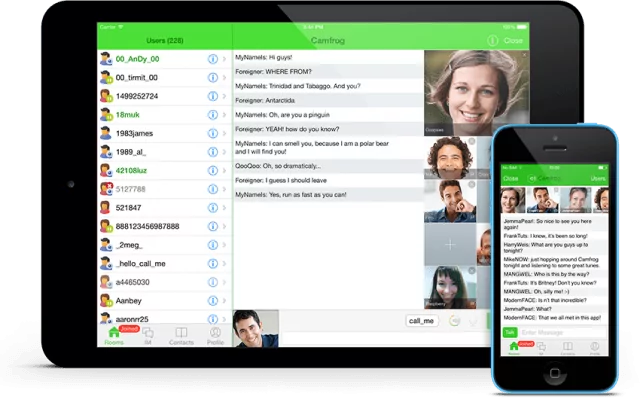
Task: Tap the call_me name tag button
Action: click(422, 321)
